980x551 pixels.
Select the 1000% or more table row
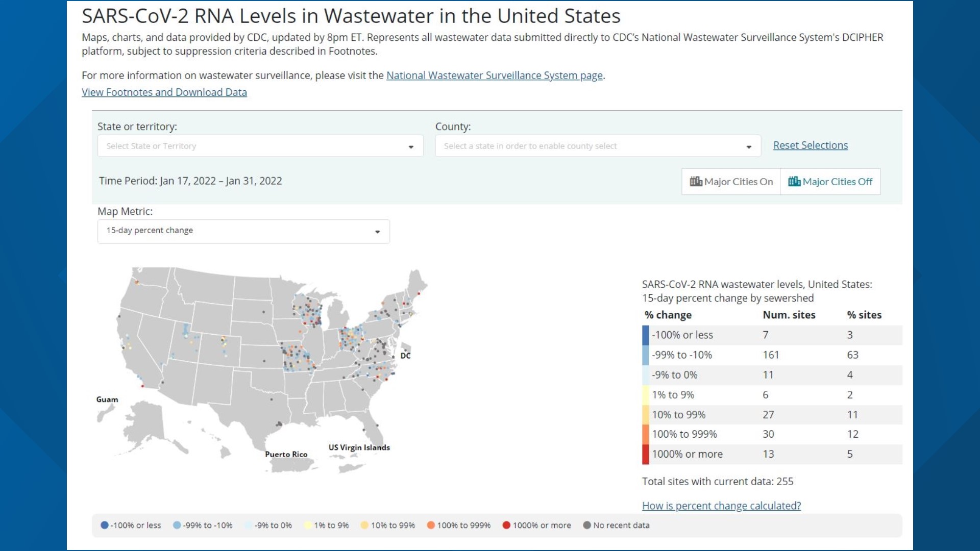tap(715, 454)
